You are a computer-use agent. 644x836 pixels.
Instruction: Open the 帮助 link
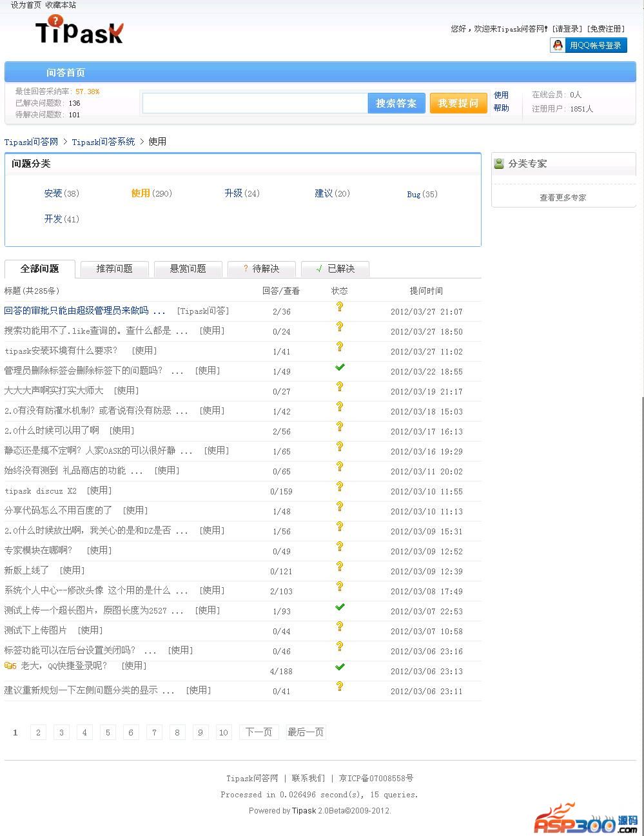click(x=502, y=108)
